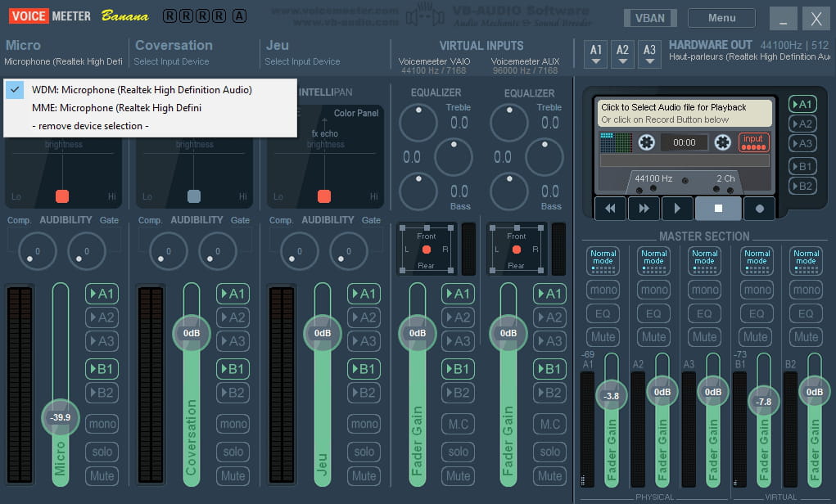The width and height of the screenshot is (836, 504).
Task: Open the A2 hardware output dropdown
Action: point(623,54)
